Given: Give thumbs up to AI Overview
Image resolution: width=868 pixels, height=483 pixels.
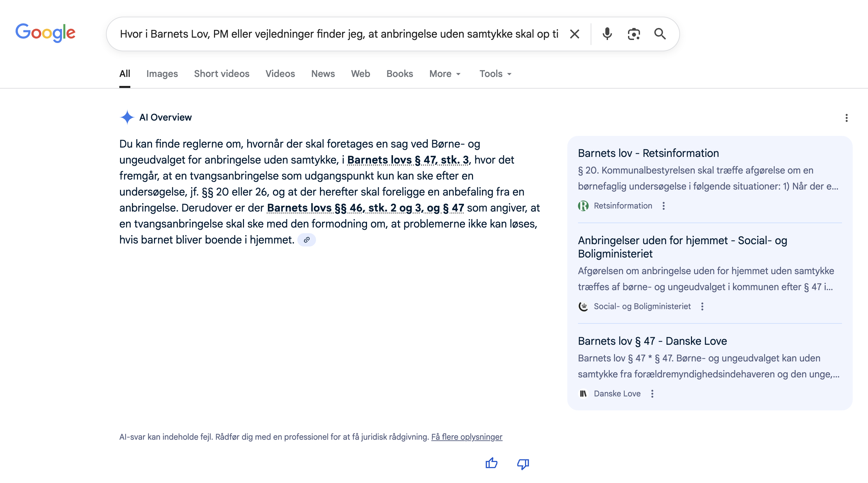Looking at the screenshot, I should pos(491,463).
